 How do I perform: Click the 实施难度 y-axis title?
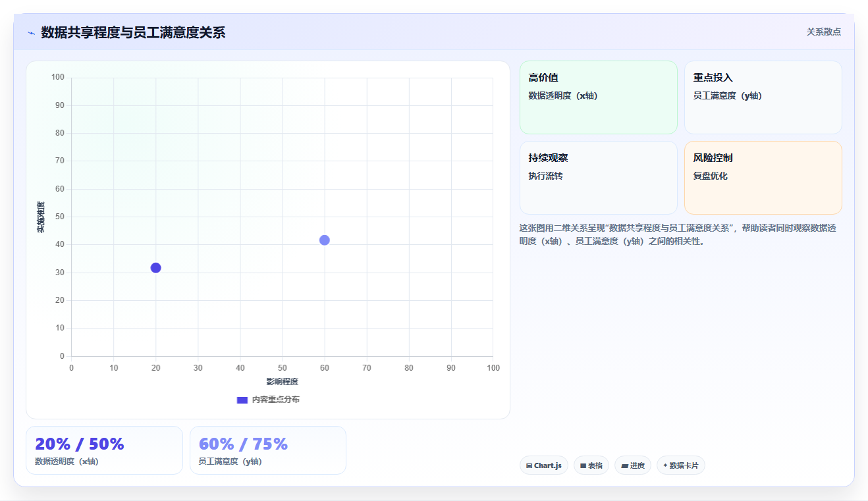coord(41,217)
